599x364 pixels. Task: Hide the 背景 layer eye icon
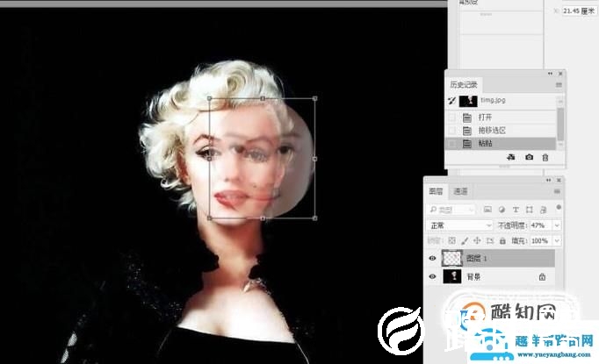pyautogui.click(x=432, y=276)
